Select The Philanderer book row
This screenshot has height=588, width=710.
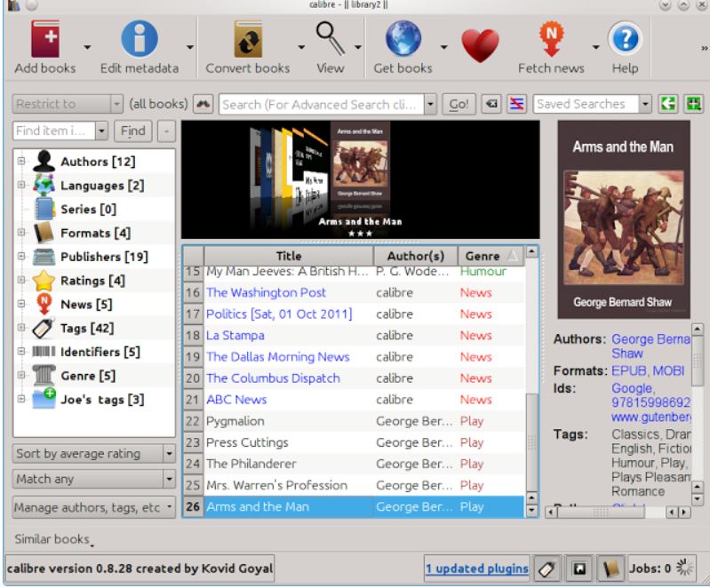click(x=354, y=464)
